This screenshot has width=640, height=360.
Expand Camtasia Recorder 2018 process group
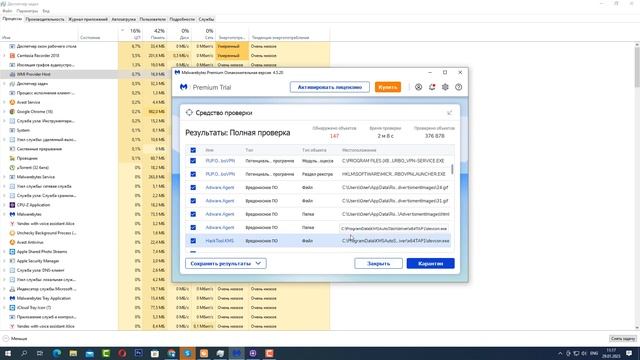4,56
